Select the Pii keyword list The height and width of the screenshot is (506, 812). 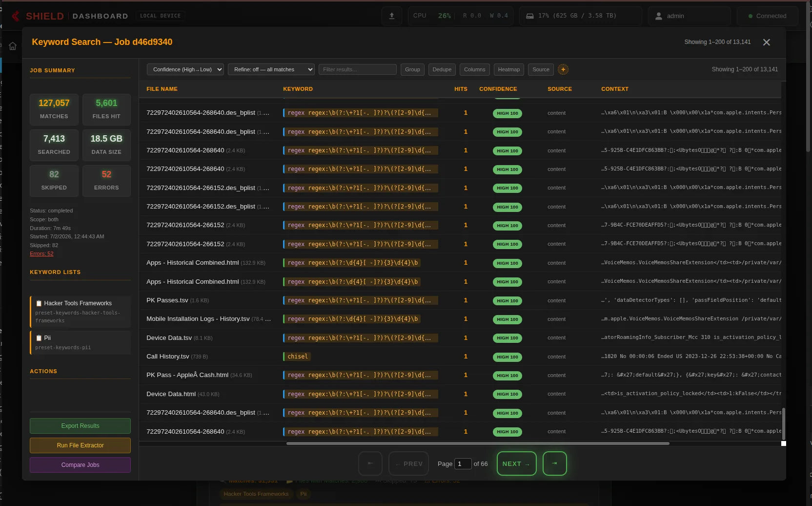coord(80,342)
